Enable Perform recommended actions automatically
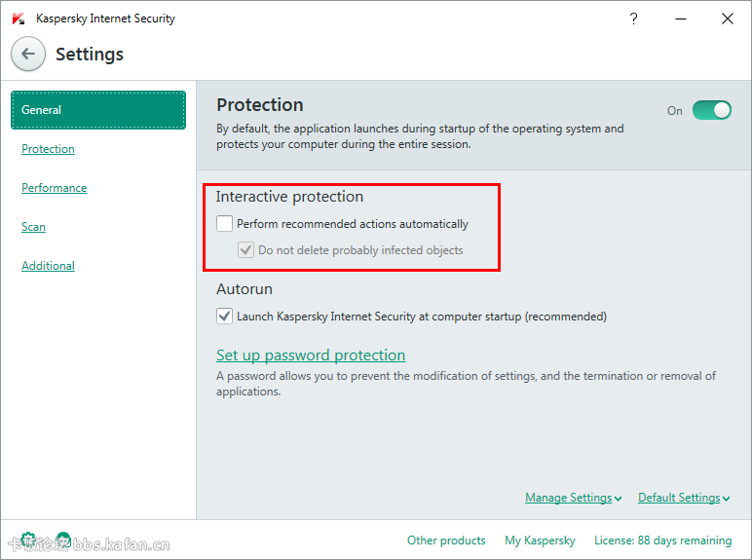The height and width of the screenshot is (560, 752). 224,223
